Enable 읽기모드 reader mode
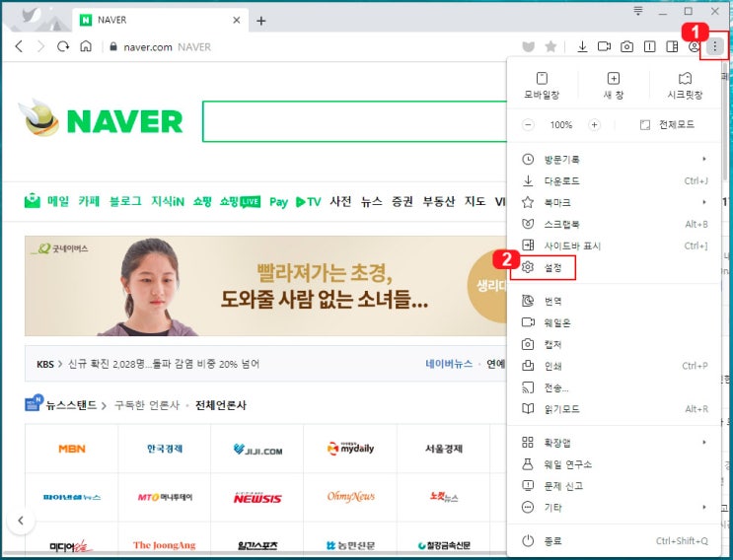Screen dimensions: 733x560 [614, 409]
